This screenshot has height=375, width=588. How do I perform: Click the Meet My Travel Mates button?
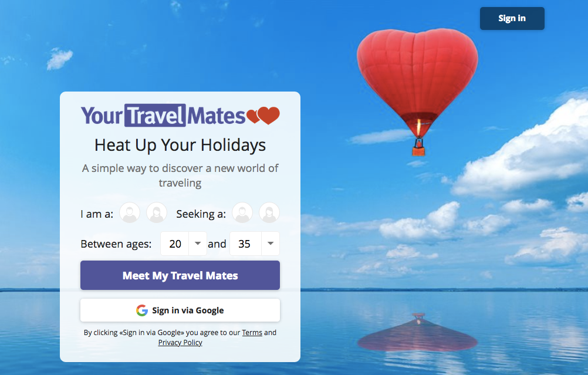(x=180, y=275)
